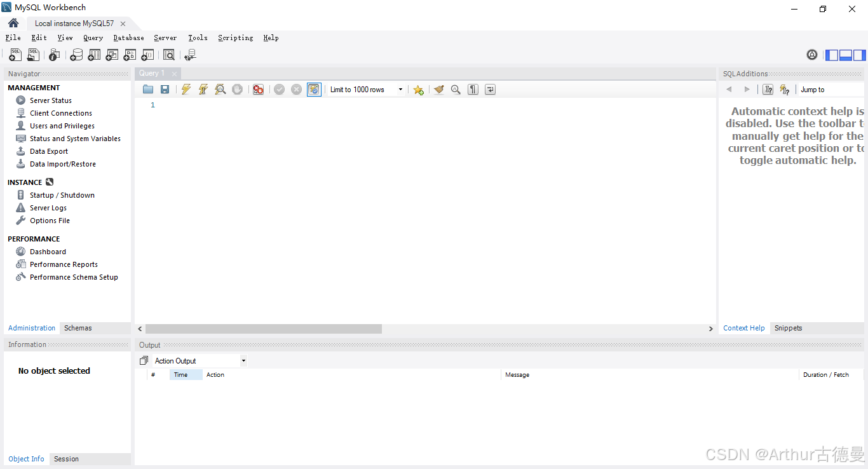This screenshot has width=868, height=469.
Task: Toggle invisible characters pilcrow button
Action: click(x=473, y=90)
